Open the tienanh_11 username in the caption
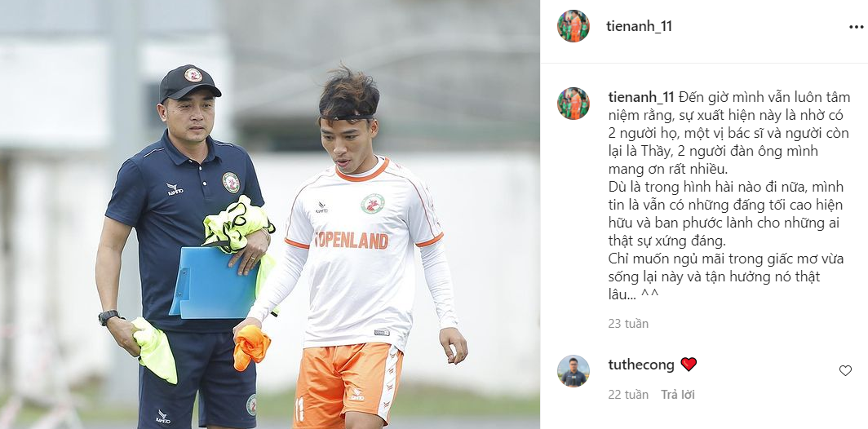The height and width of the screenshot is (429, 868). [641, 97]
